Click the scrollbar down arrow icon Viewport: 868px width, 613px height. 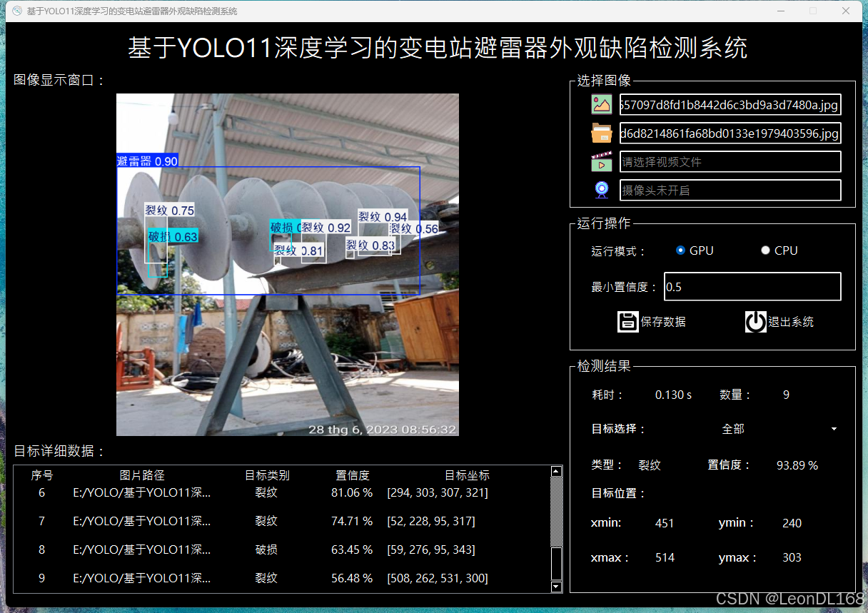[556, 587]
